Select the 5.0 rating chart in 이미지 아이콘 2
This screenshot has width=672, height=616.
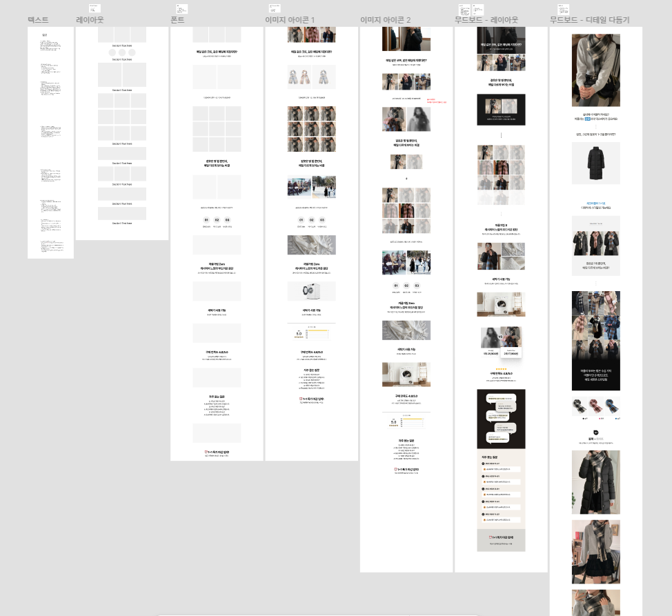click(x=406, y=421)
